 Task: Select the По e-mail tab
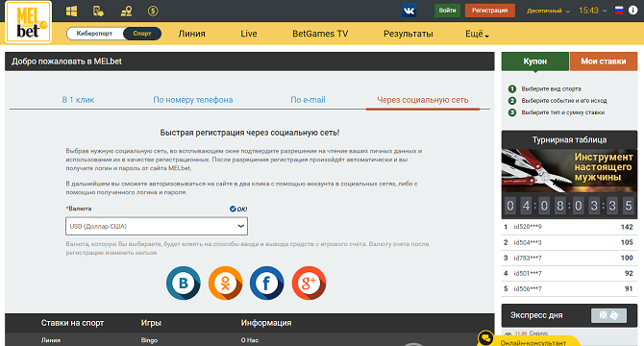coord(308,100)
